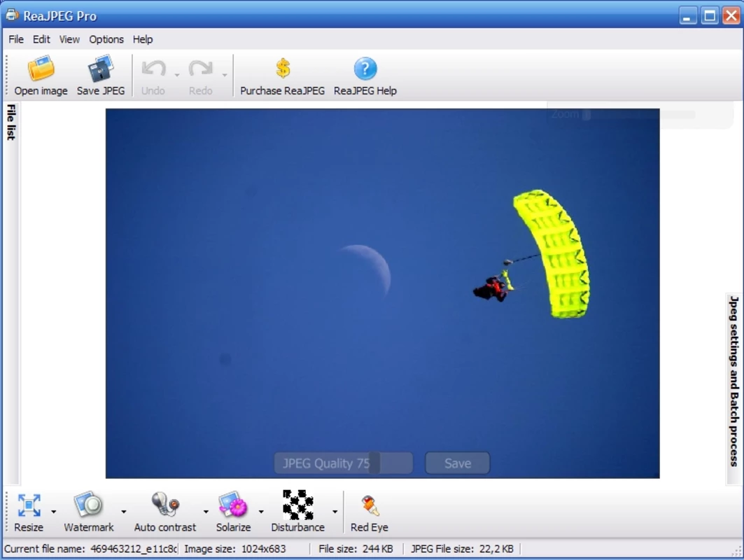This screenshot has width=744, height=560.
Task: Activate the Red Eye tool
Action: pos(369,512)
